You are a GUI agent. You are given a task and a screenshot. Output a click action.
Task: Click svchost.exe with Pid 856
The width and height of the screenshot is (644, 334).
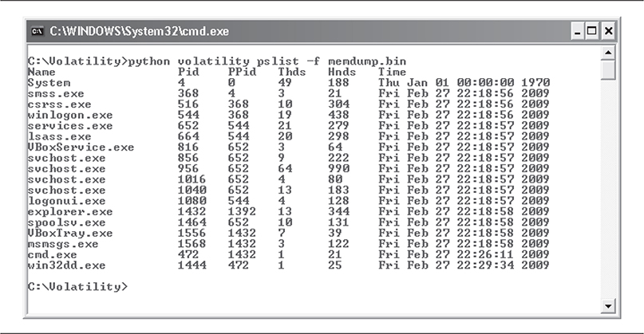coord(66,158)
